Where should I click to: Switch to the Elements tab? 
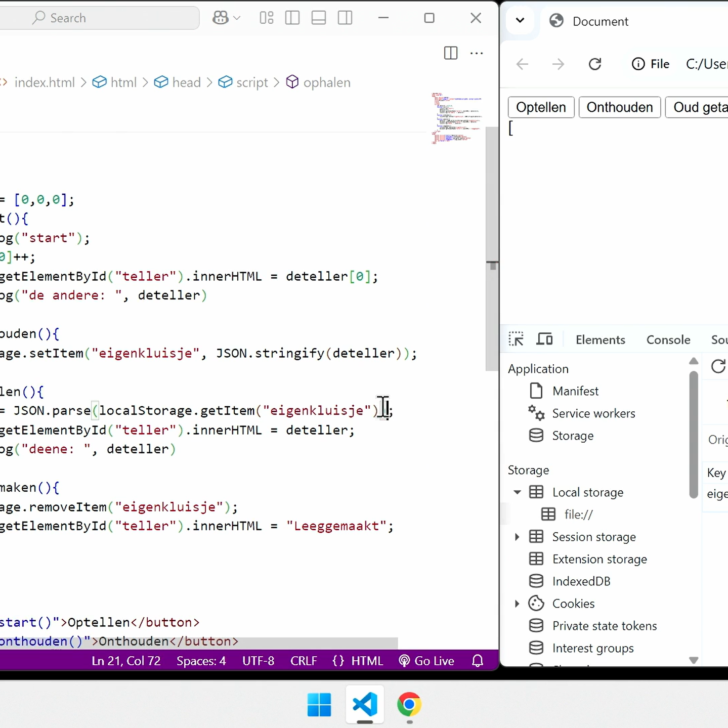point(600,339)
